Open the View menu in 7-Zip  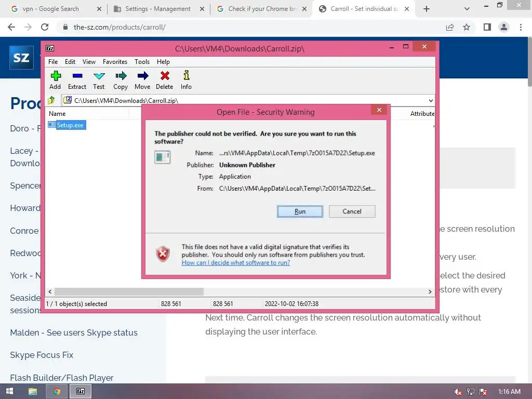[x=89, y=62]
